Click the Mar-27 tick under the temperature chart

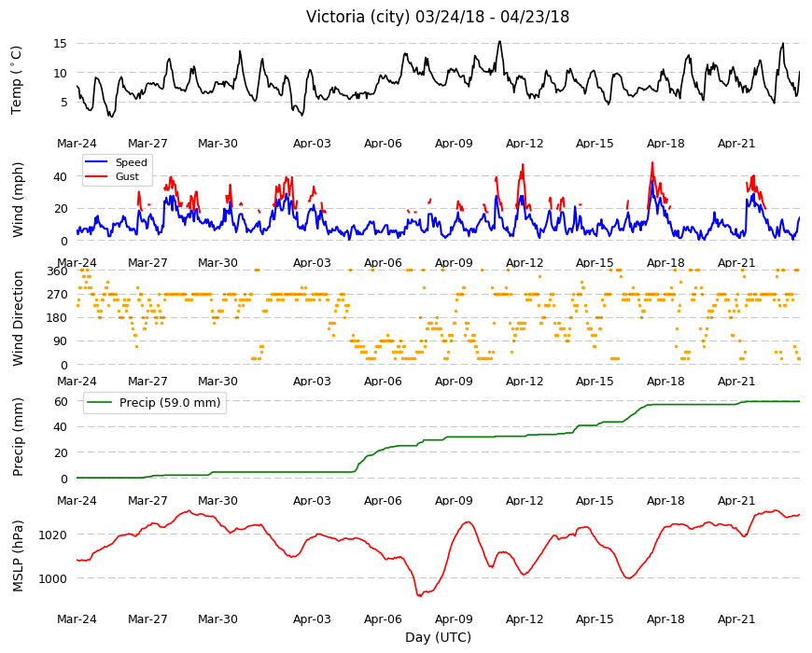[x=147, y=144]
